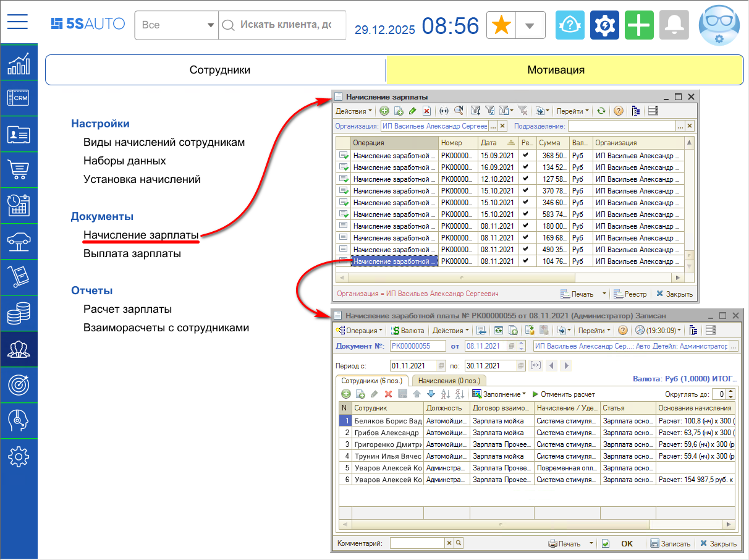
Task: Open the shopping cart sidebar section
Action: point(19,169)
